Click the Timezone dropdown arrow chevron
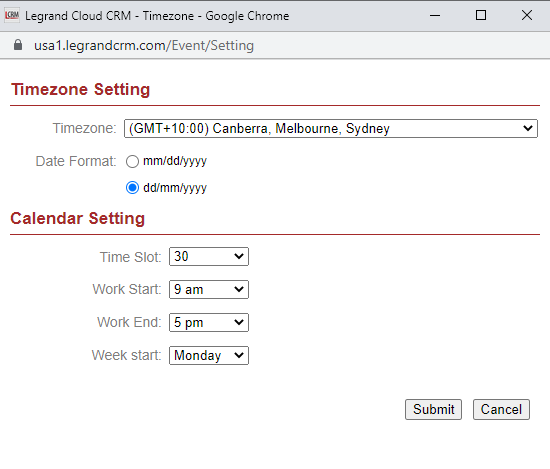 tap(528, 128)
